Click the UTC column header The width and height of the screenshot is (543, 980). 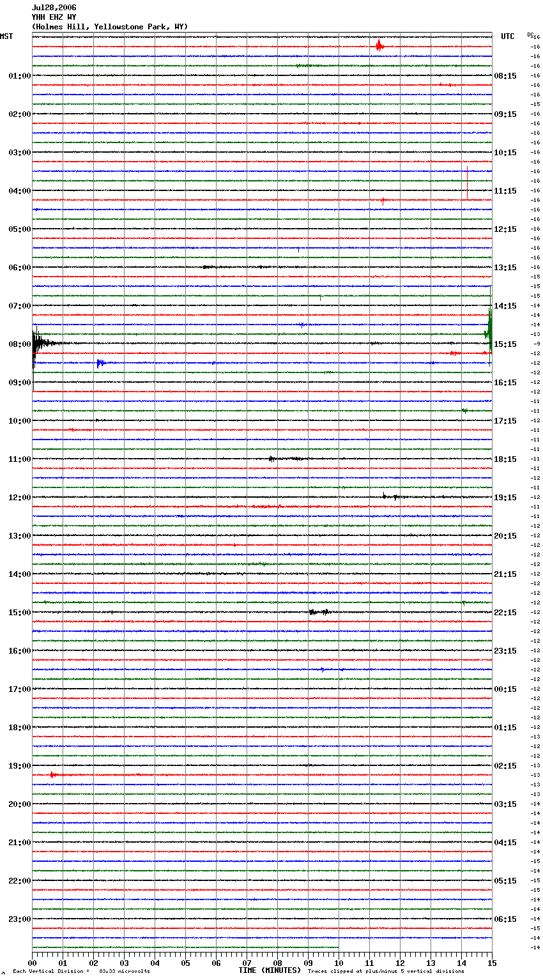coord(508,36)
